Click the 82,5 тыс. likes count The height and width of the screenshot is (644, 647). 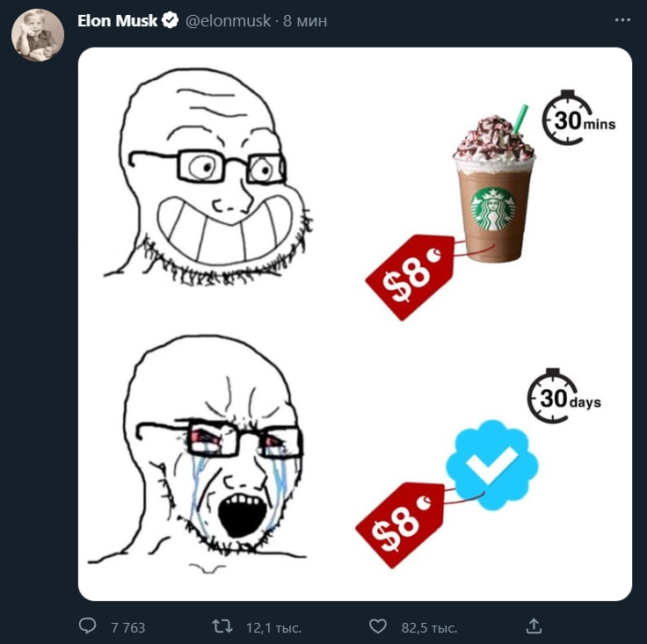coord(429,628)
